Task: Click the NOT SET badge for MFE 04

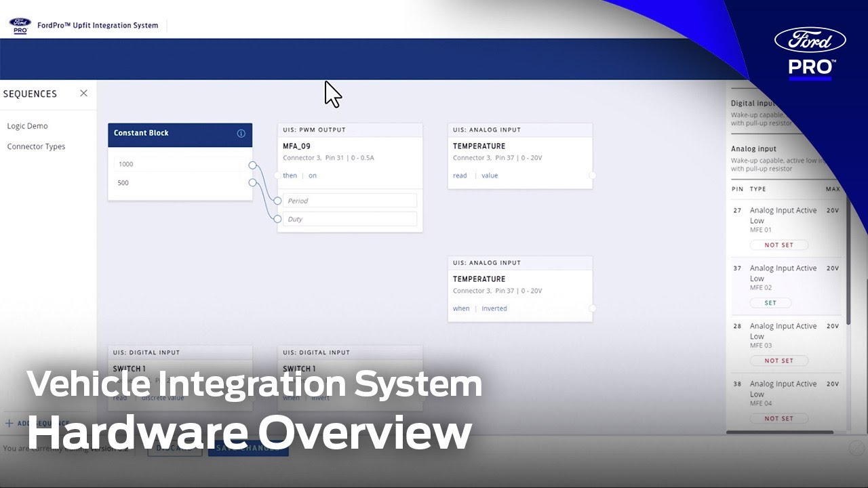Action: coord(778,418)
